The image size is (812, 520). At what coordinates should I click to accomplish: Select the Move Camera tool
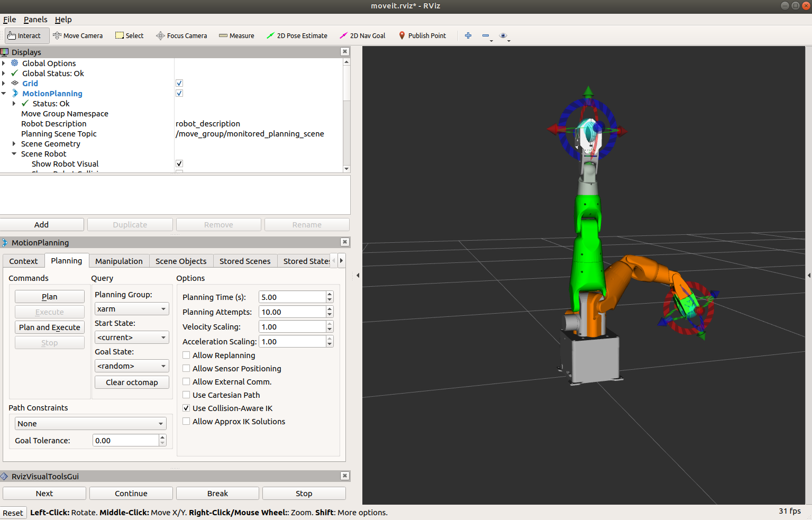[x=78, y=35]
